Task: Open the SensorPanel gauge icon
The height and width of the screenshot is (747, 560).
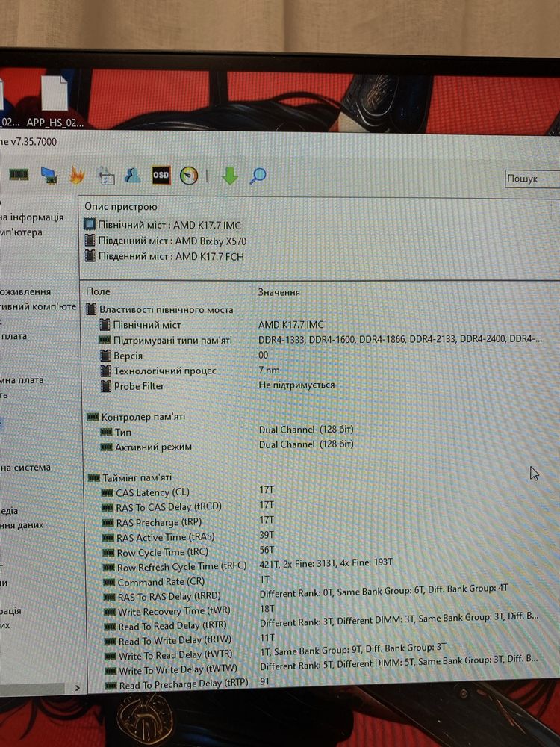Action: click(189, 176)
